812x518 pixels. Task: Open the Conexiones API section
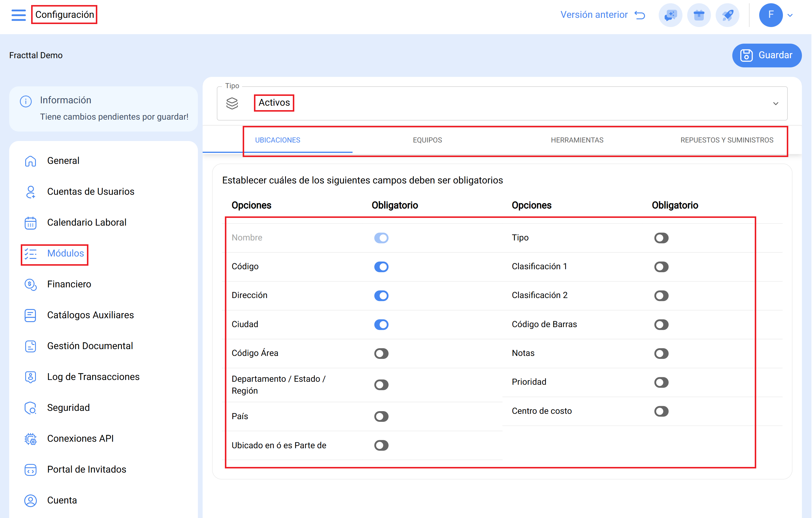pos(81,438)
